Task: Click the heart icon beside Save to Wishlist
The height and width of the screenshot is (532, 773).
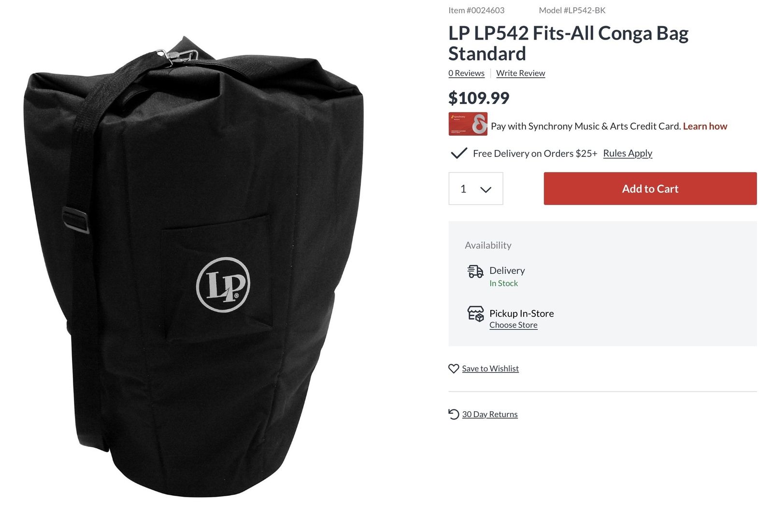Action: pyautogui.click(x=453, y=368)
